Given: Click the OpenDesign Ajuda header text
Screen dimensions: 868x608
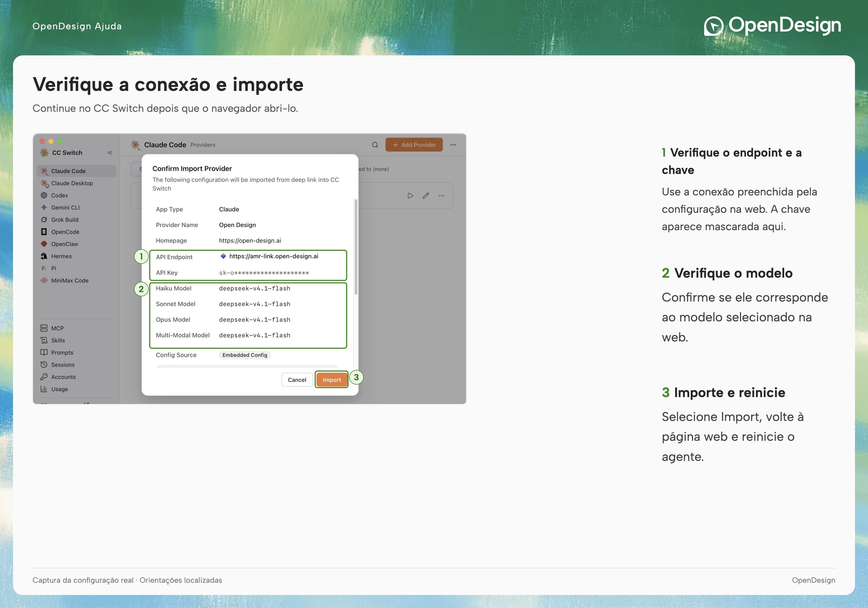Looking at the screenshot, I should pos(77,26).
